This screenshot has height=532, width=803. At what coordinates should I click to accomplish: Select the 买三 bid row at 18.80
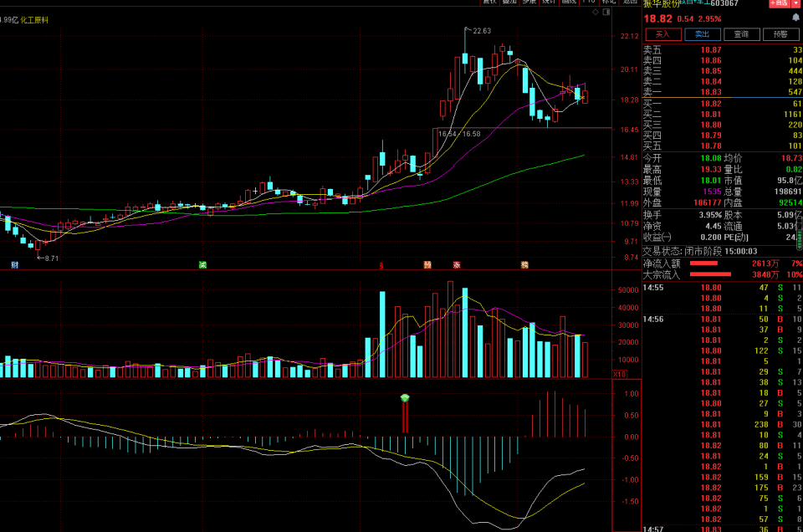click(x=723, y=125)
